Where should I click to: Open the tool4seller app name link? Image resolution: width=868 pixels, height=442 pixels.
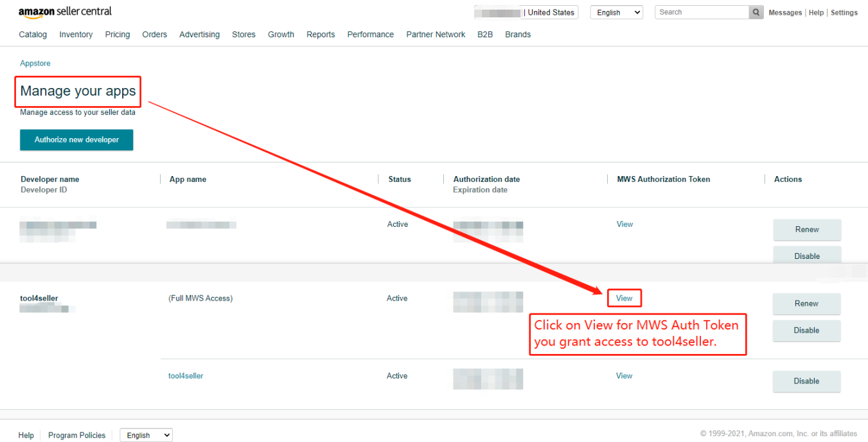tap(186, 376)
